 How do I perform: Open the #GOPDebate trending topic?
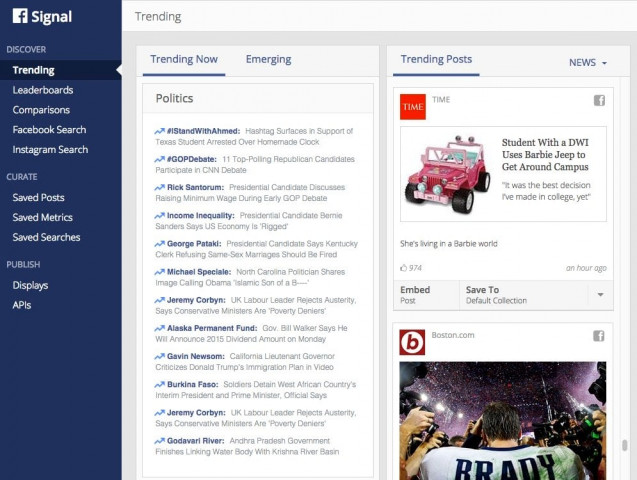[191, 159]
